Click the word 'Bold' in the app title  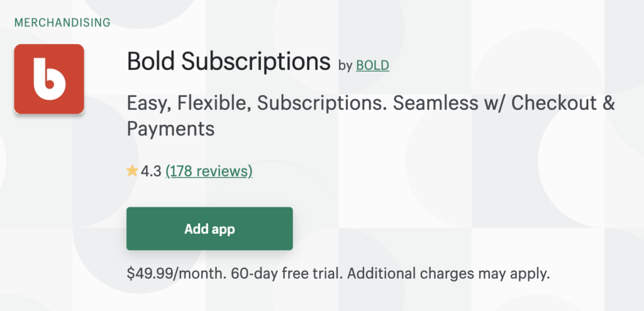point(151,62)
